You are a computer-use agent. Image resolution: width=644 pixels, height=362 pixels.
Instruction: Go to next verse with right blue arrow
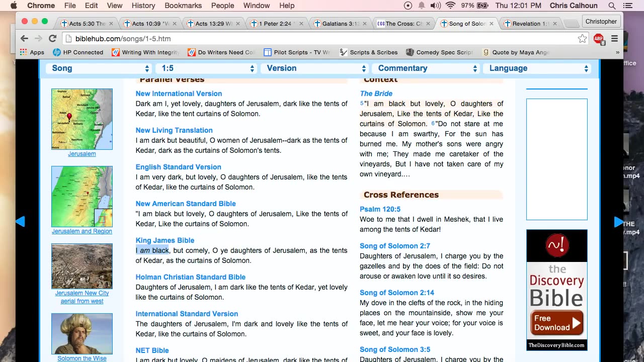(x=618, y=222)
